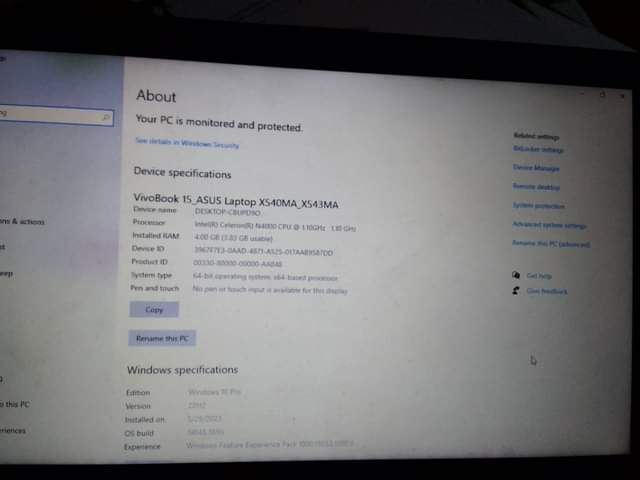
Task: Close the Settings window
Action: (622, 96)
